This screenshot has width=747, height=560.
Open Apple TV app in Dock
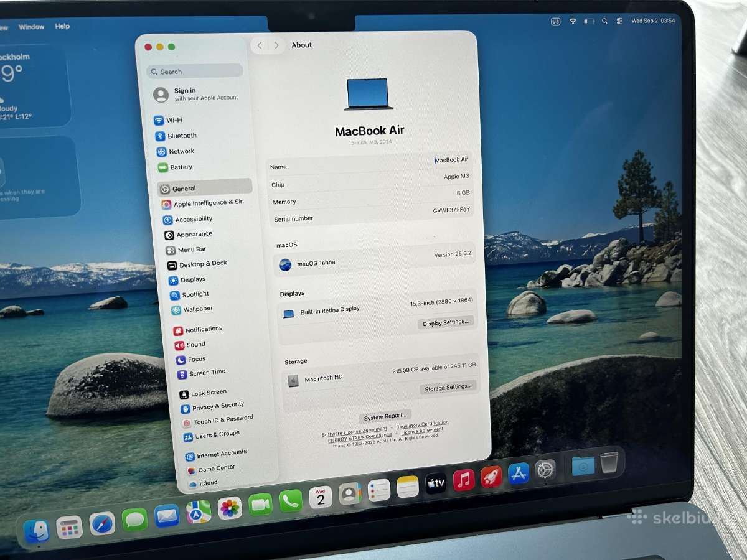click(436, 483)
